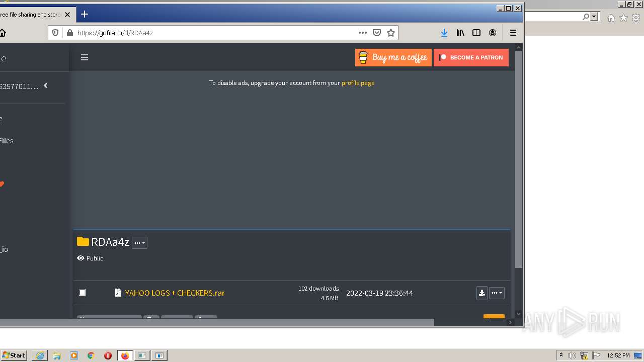644x362 pixels.
Task: Open YAHOO LOGS + CHECKERS.rar file link
Action: point(175,293)
